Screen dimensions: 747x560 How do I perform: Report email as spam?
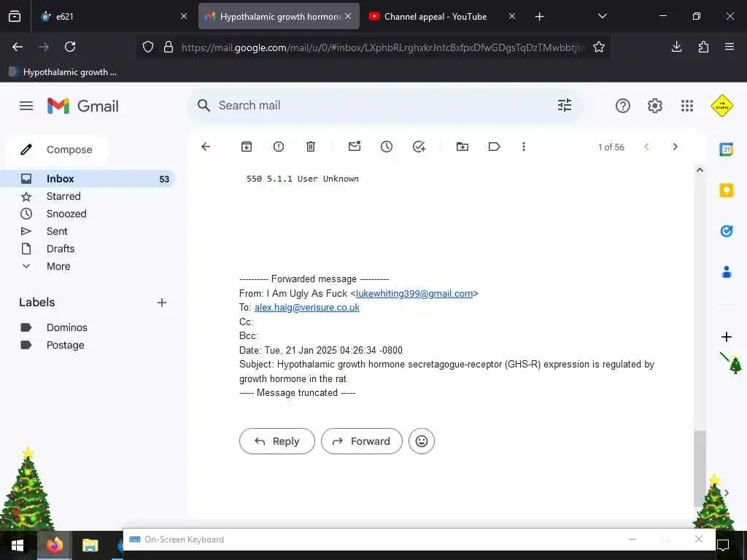pyautogui.click(x=279, y=147)
